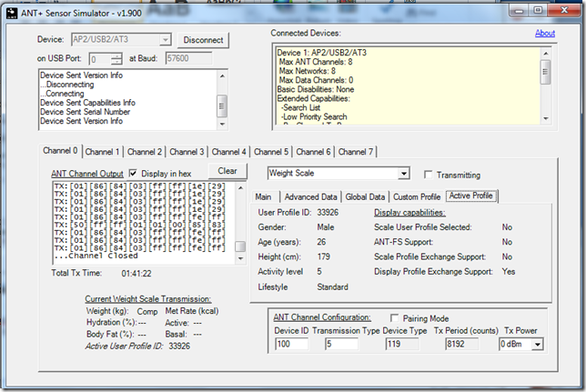Switch to the Channel 7 tab
This screenshot has width=586, height=392.
pos(358,151)
